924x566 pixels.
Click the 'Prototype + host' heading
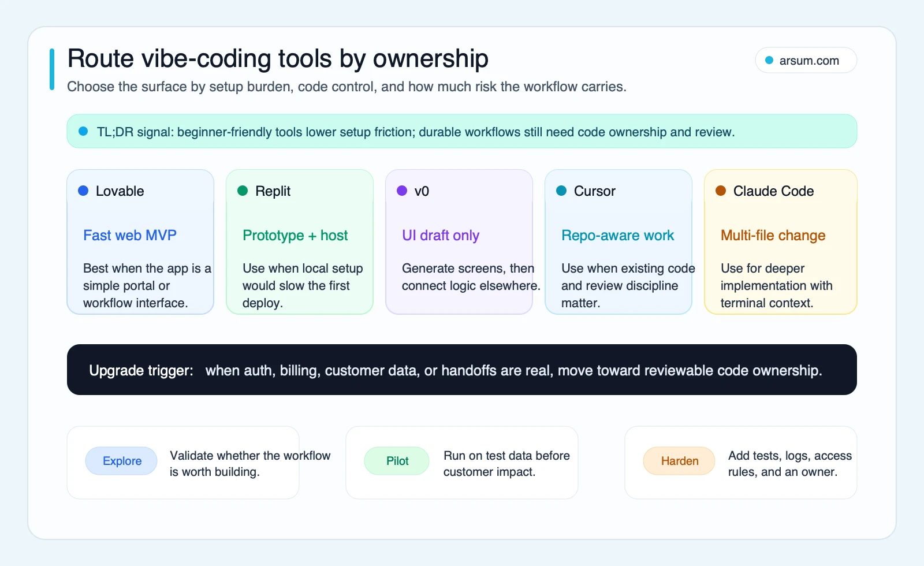click(295, 236)
